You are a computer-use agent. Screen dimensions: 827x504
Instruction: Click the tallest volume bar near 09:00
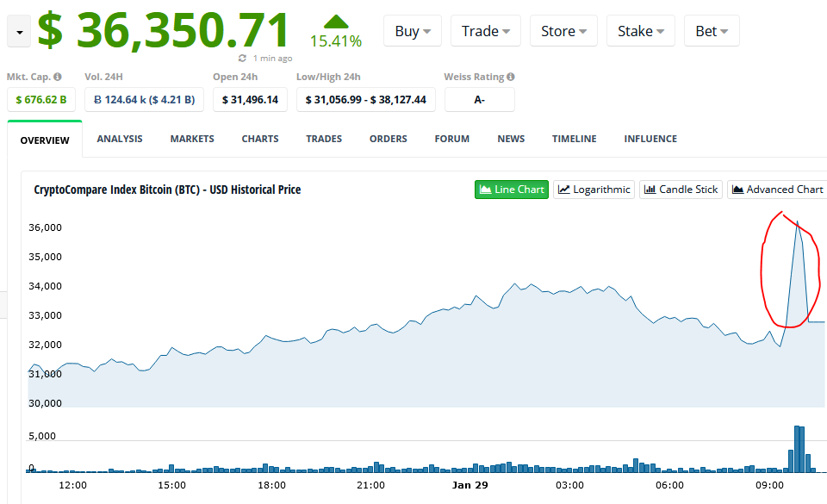click(x=797, y=449)
